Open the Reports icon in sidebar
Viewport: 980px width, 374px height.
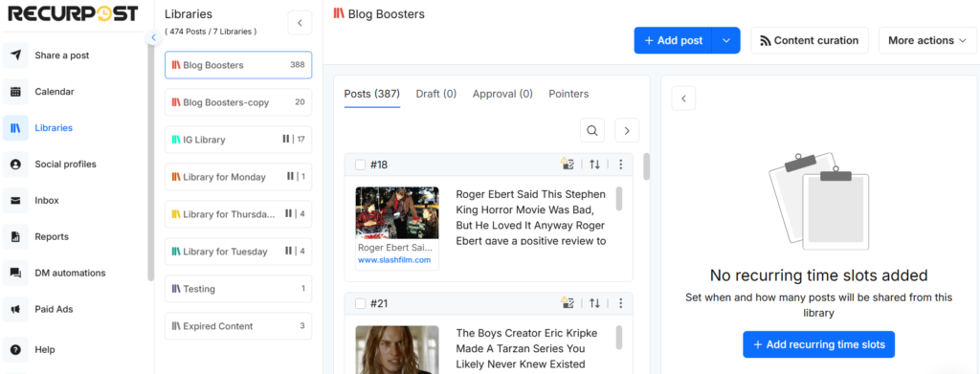15,236
